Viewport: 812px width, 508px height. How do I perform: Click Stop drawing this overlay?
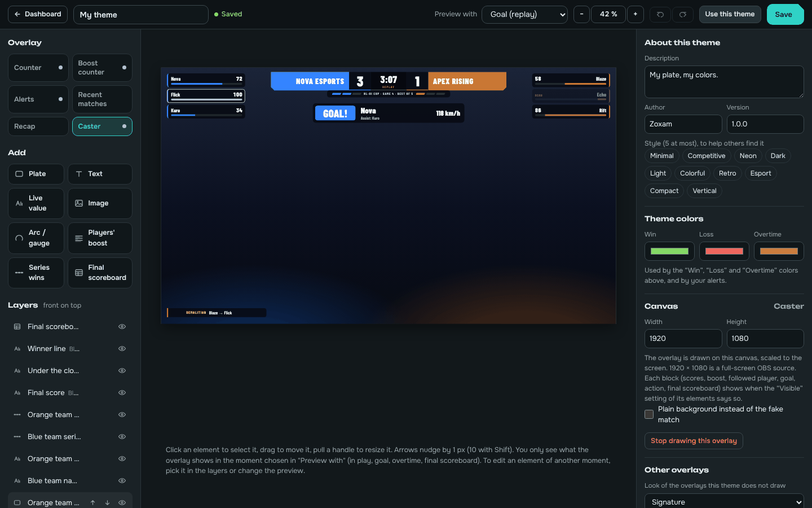coord(694,441)
